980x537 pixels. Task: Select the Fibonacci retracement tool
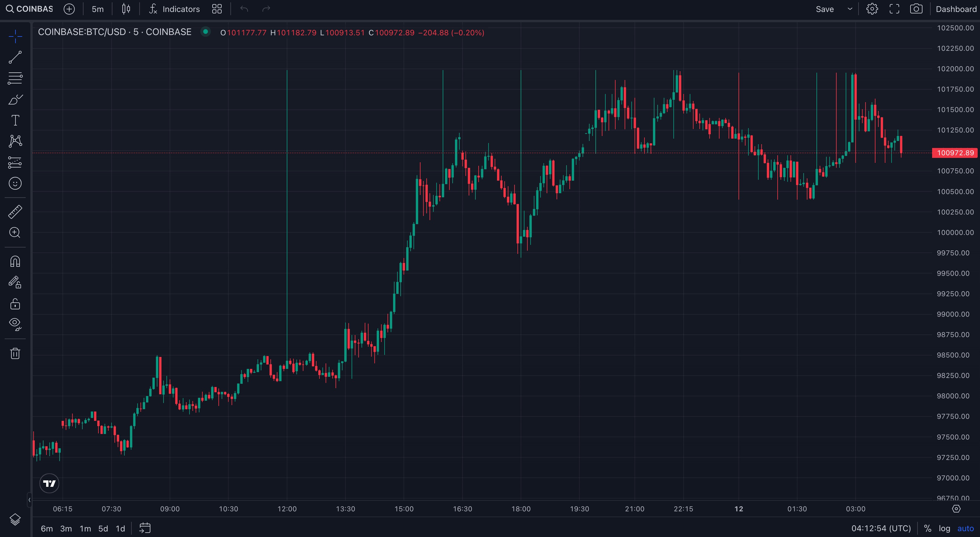(15, 78)
